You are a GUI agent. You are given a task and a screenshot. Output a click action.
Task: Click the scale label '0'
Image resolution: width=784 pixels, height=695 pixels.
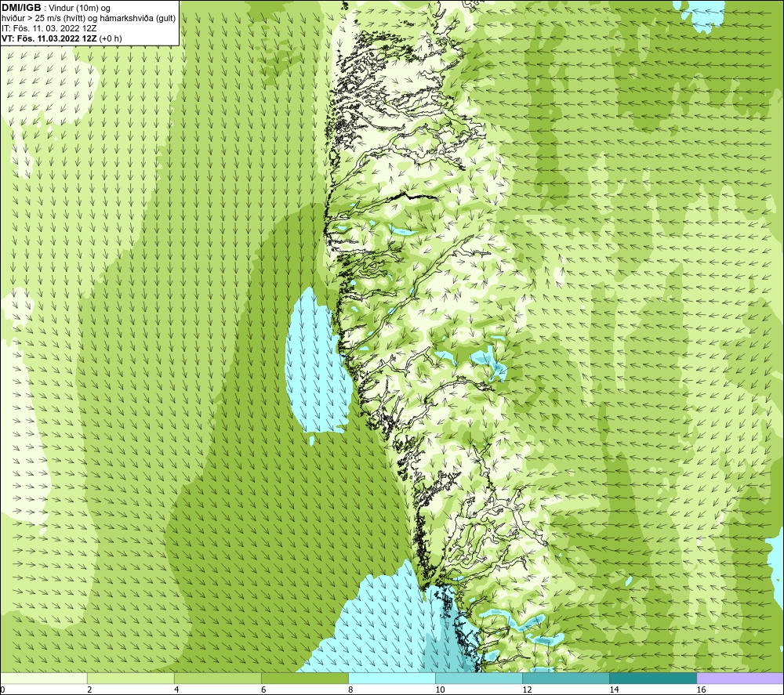click(2, 690)
